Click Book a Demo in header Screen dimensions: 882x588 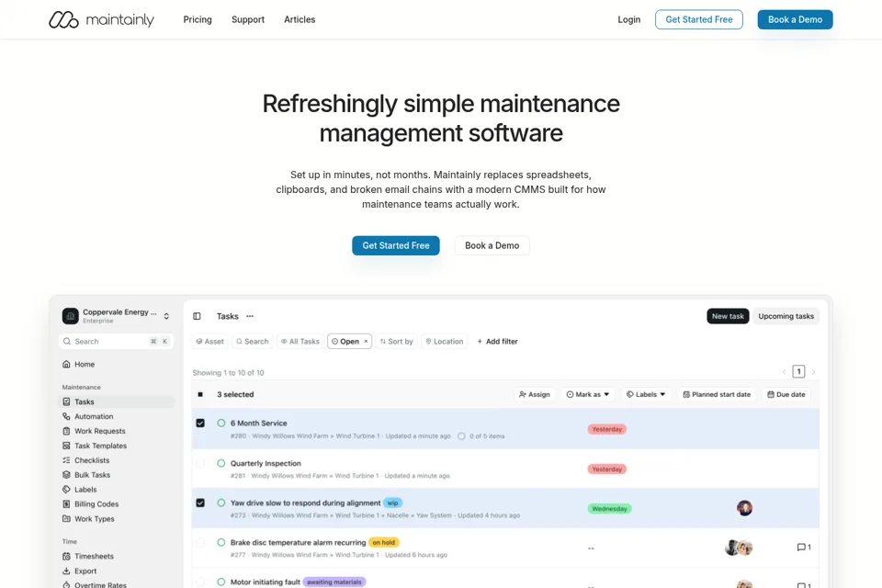point(795,19)
